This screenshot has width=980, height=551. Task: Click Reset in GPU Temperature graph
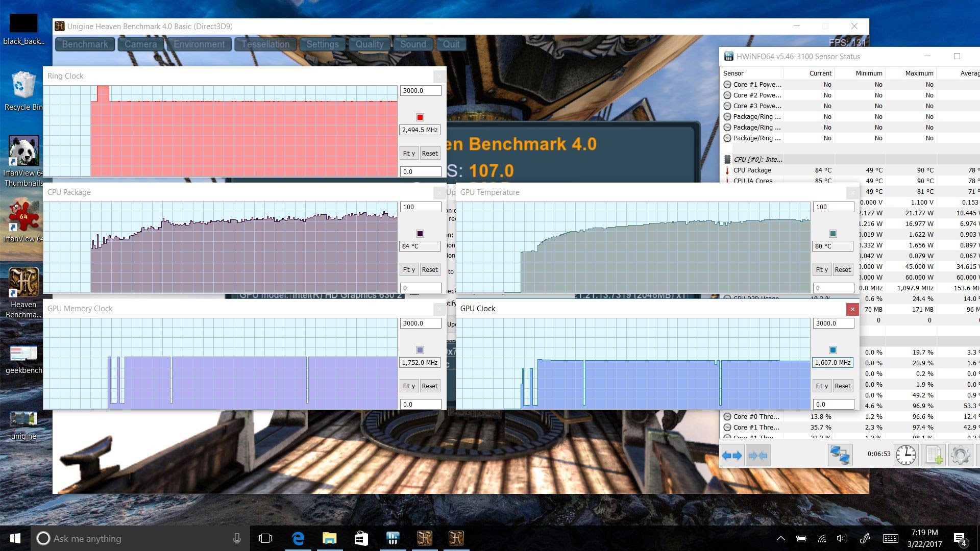[x=843, y=269]
